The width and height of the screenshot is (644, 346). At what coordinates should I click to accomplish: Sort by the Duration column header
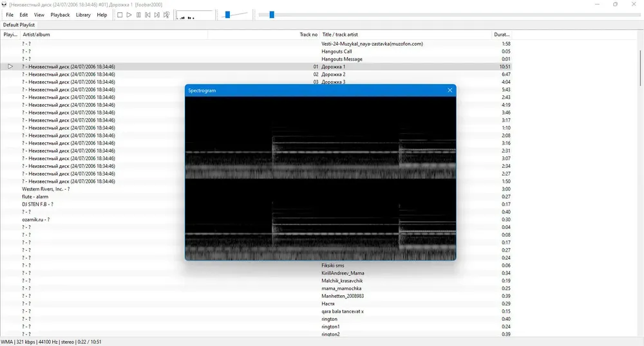point(502,35)
